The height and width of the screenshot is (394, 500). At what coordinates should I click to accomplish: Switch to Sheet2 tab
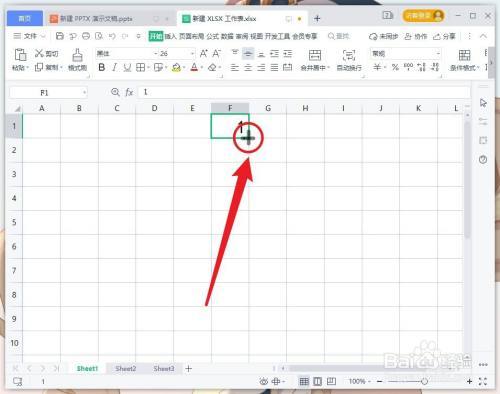point(126,368)
